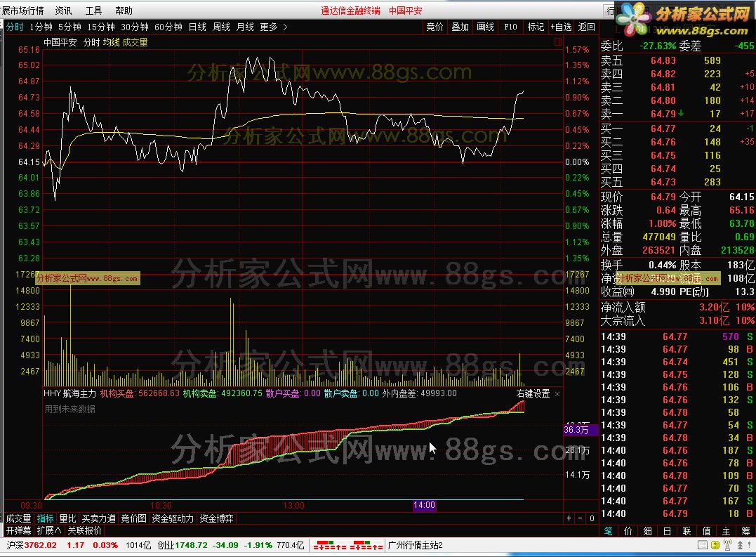
Task: Open the 帮助 menu
Action: tap(124, 11)
